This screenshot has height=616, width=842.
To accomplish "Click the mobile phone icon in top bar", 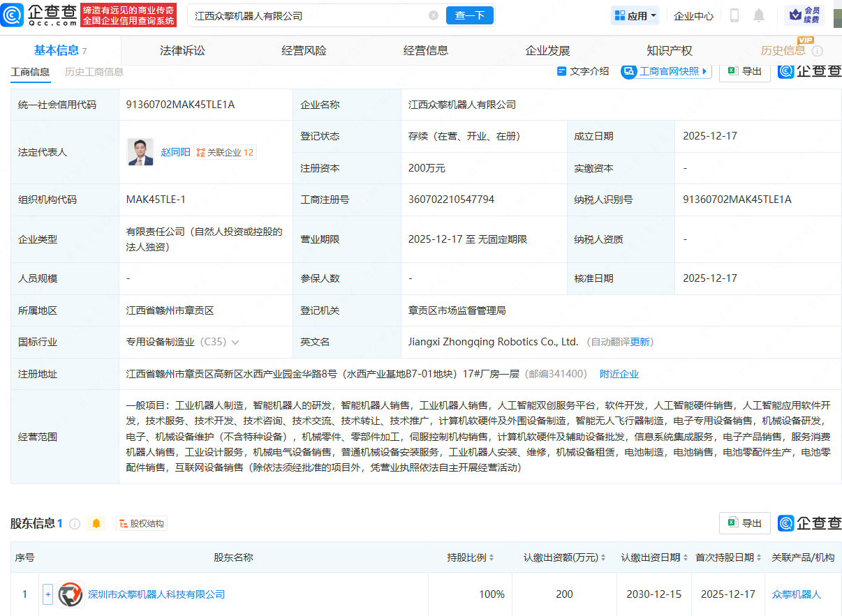I will [x=734, y=15].
